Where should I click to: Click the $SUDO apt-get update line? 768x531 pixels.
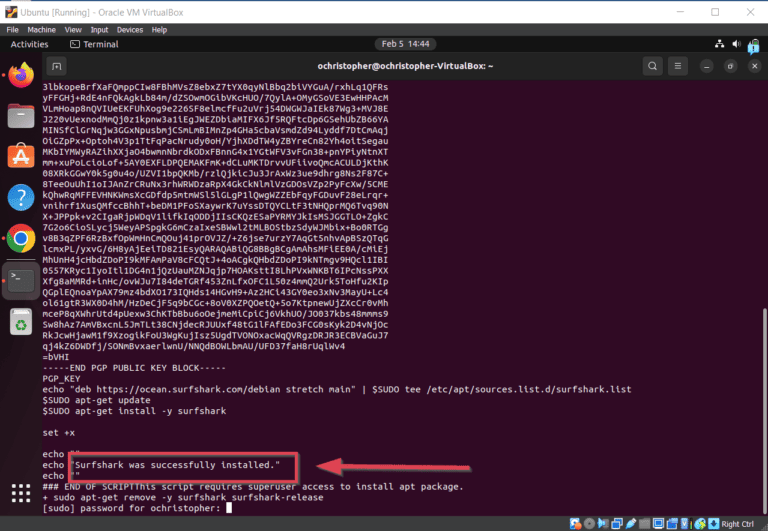click(96, 400)
